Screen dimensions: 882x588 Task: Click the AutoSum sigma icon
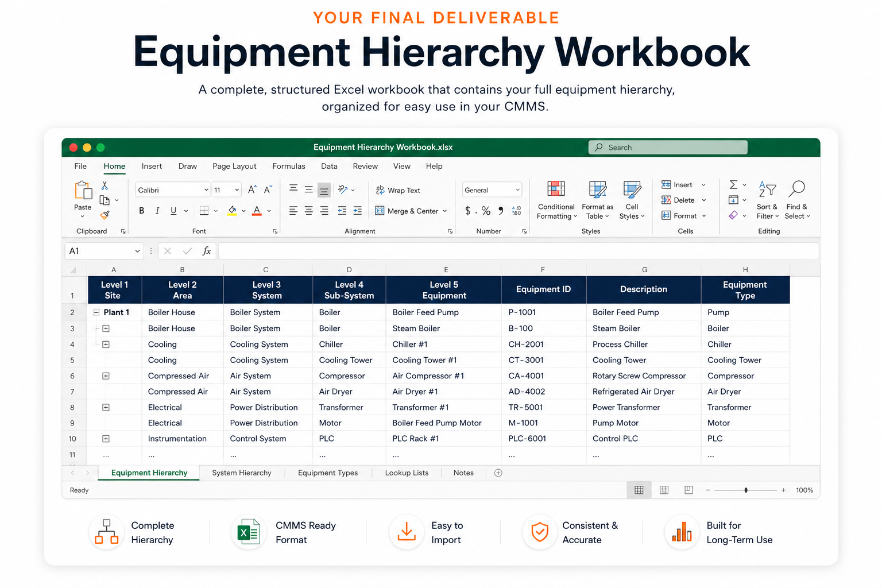pos(733,185)
